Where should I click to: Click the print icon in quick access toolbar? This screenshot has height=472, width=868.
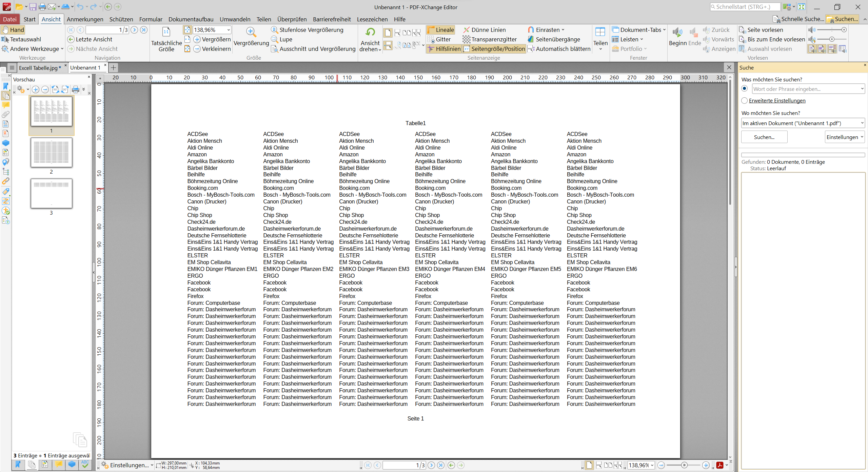click(x=42, y=7)
